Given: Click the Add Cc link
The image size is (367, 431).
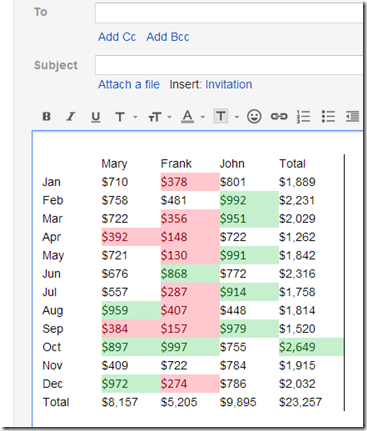Looking at the screenshot, I should pos(117,37).
